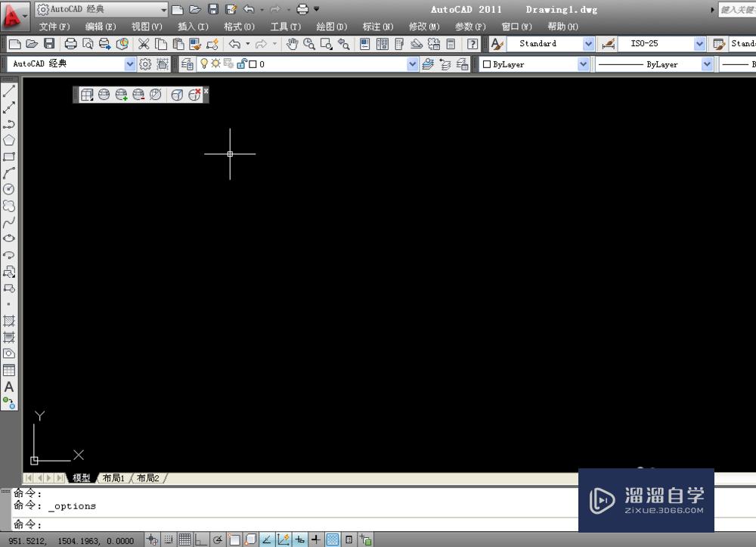Image resolution: width=756 pixels, height=547 pixels.
Task: Open the Help question mark
Action: 472,44
